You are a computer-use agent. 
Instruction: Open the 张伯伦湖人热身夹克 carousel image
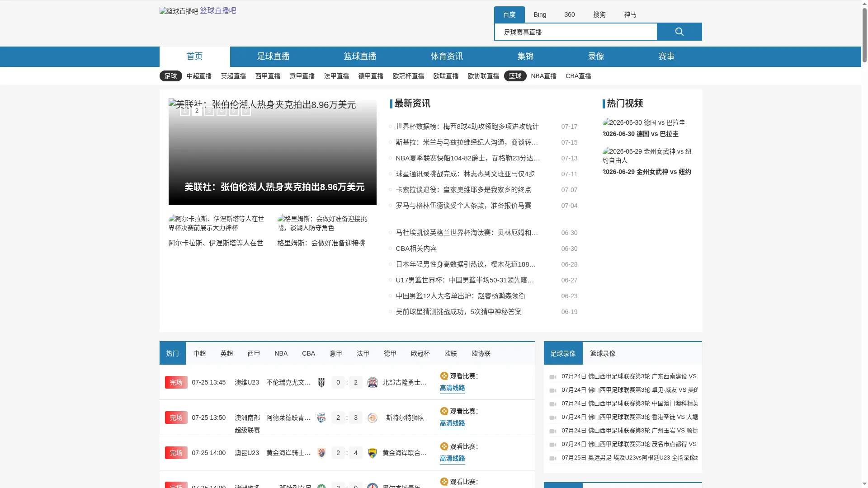pyautogui.click(x=272, y=152)
